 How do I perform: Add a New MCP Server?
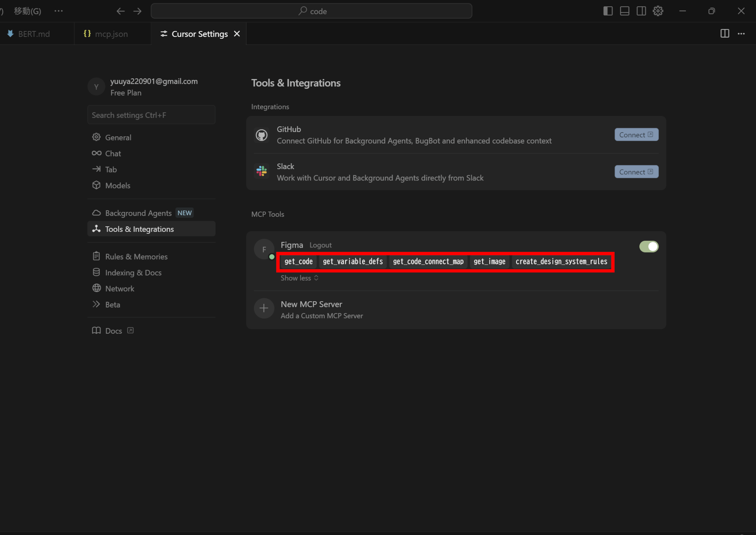(456, 309)
